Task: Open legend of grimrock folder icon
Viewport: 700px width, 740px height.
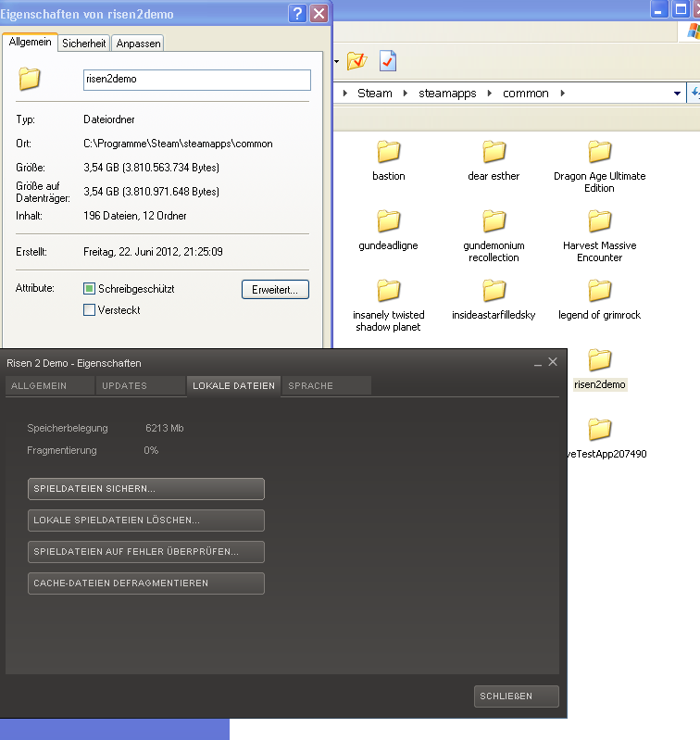Action: tap(599, 290)
